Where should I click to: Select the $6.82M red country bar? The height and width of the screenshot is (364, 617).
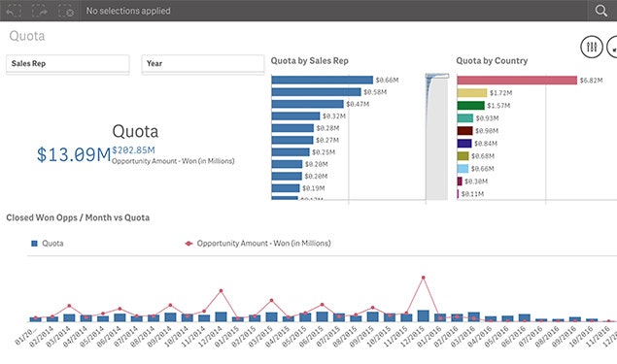coord(517,81)
